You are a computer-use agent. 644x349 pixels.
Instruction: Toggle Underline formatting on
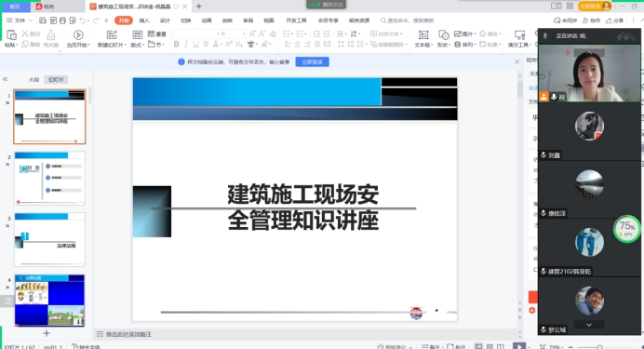coord(196,44)
